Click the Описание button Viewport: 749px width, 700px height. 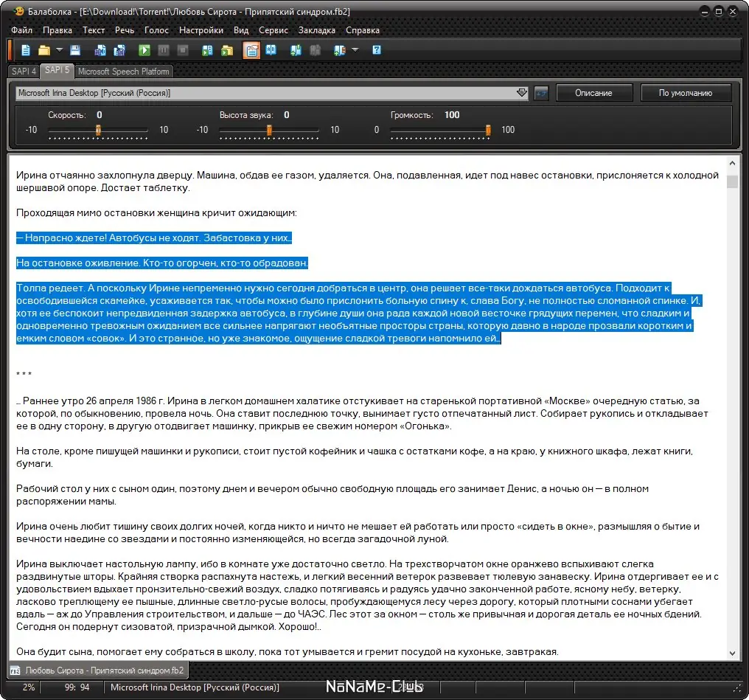[593, 93]
